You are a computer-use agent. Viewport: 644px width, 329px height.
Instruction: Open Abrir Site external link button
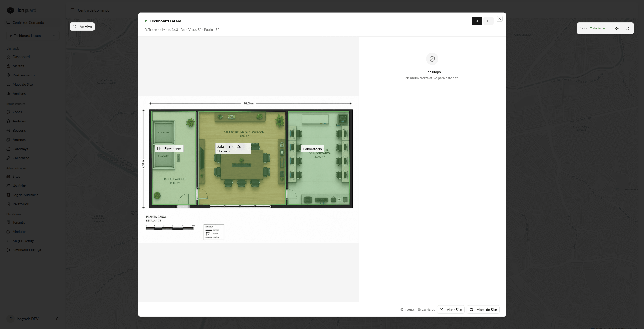451,310
